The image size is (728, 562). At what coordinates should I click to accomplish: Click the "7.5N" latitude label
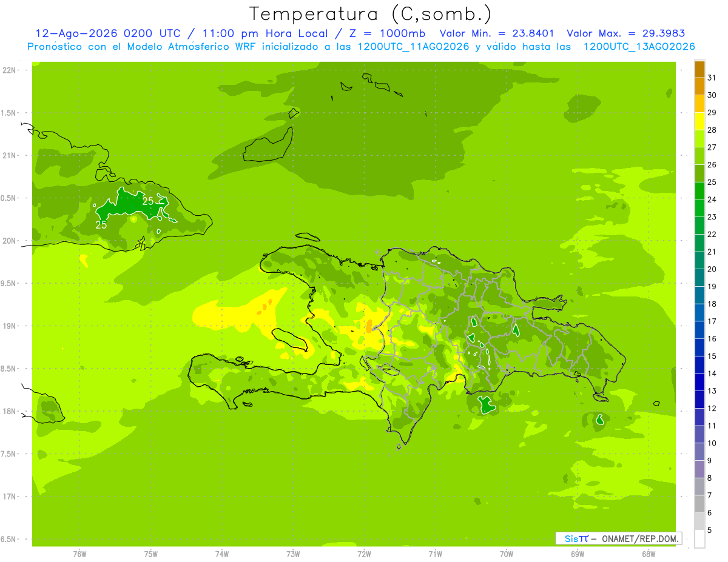9,454
